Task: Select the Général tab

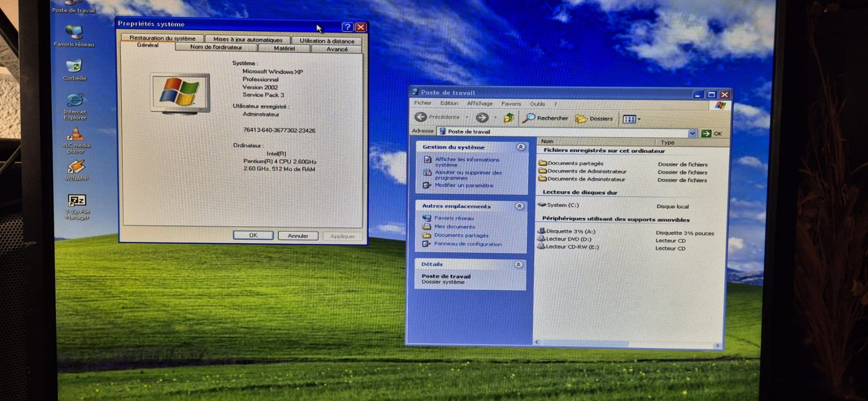Action: coord(148,45)
